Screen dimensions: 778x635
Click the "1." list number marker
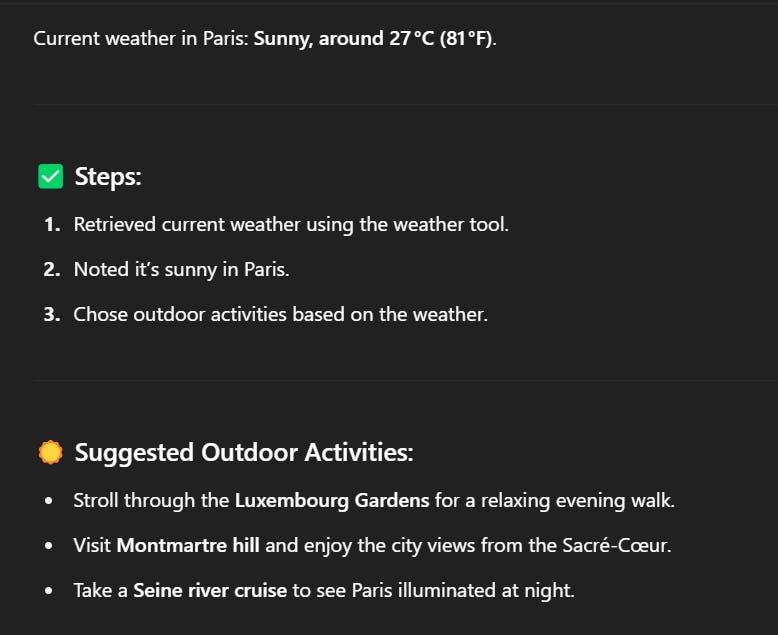[52, 224]
